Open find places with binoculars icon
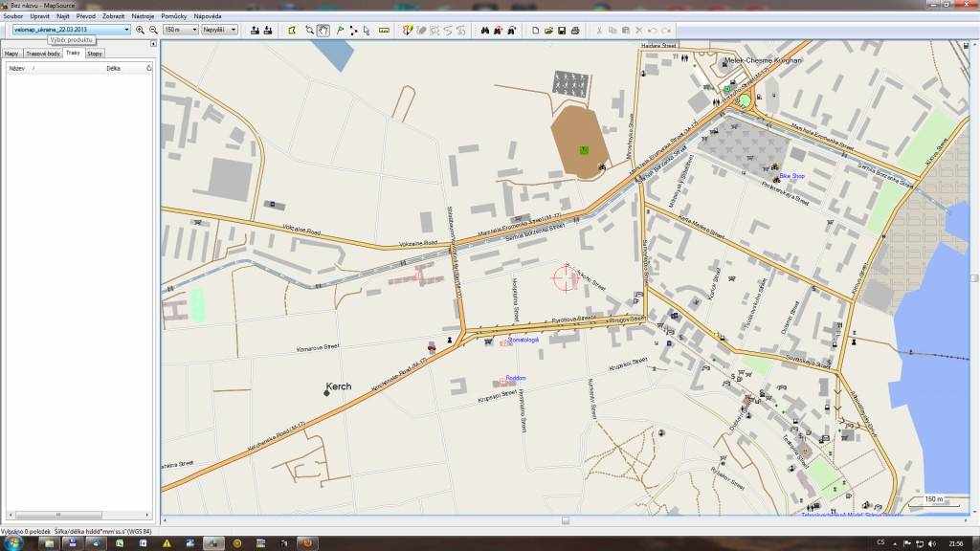Viewport: 980px width, 551px height. [x=485, y=31]
